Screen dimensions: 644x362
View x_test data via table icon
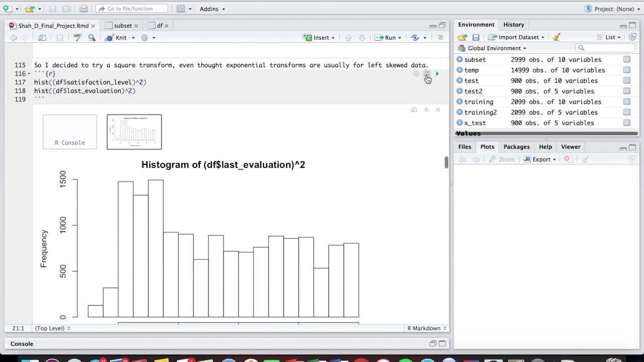click(626, 123)
